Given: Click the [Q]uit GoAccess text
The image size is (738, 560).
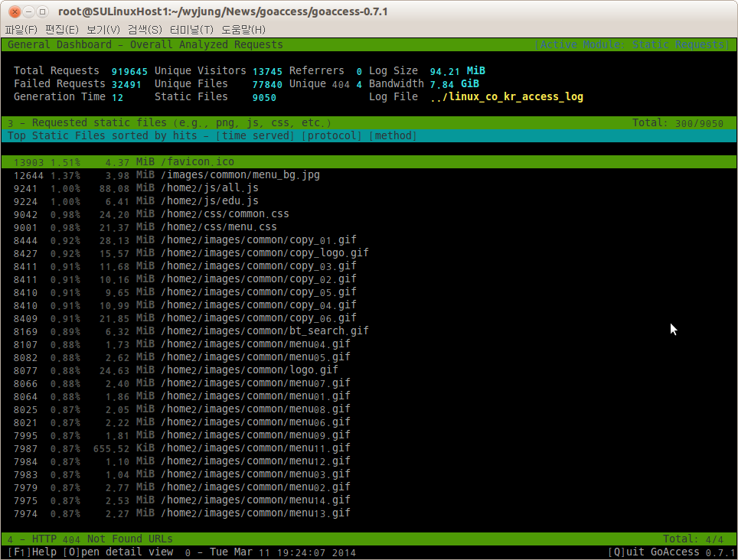Looking at the screenshot, I should coord(654,552).
